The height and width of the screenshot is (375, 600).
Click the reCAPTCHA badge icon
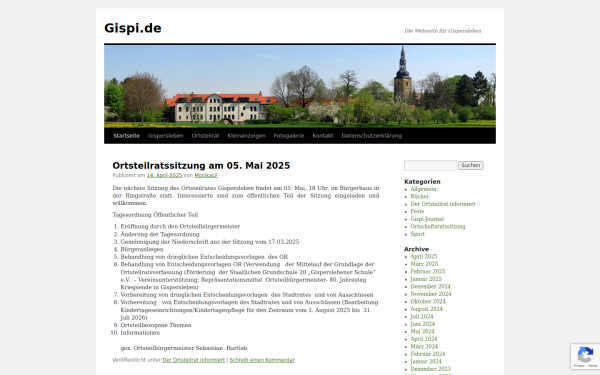point(585,356)
